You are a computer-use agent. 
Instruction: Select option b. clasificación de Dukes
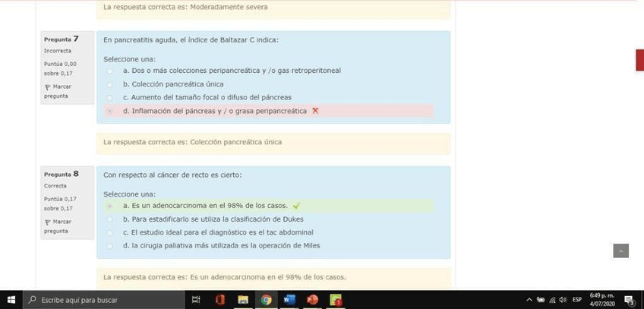109,219
